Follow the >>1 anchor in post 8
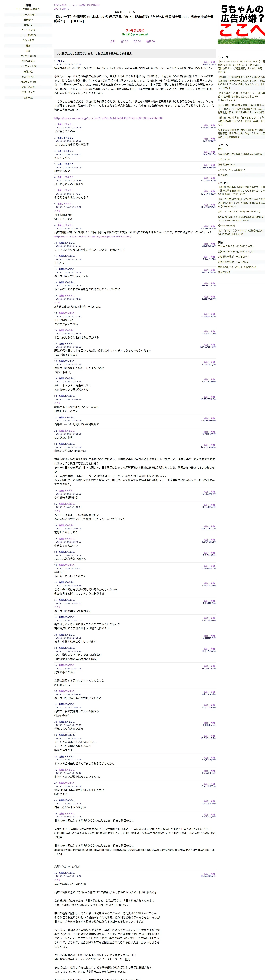The height and width of the screenshot is (980, 265). pos(57,211)
